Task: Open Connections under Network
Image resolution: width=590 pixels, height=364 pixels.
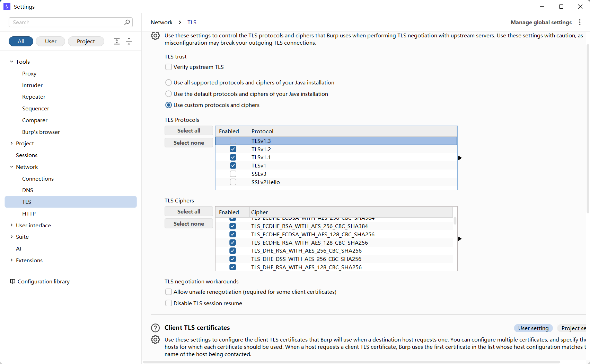Action: (x=38, y=179)
